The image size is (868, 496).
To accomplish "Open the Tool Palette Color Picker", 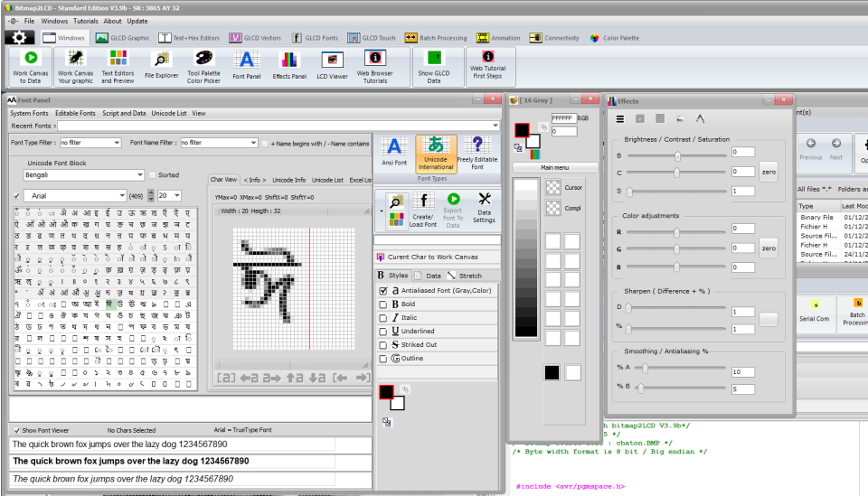I will [x=203, y=65].
